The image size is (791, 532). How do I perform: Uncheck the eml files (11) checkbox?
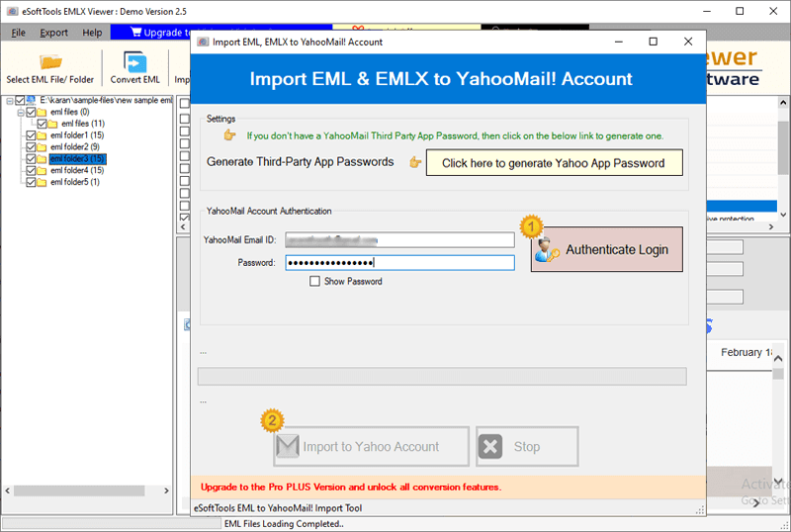(42, 124)
